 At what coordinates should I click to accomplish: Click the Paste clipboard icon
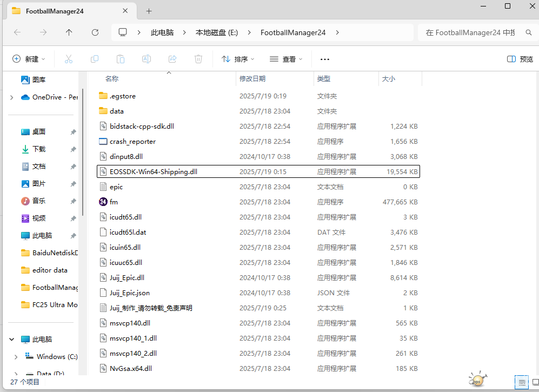121,59
